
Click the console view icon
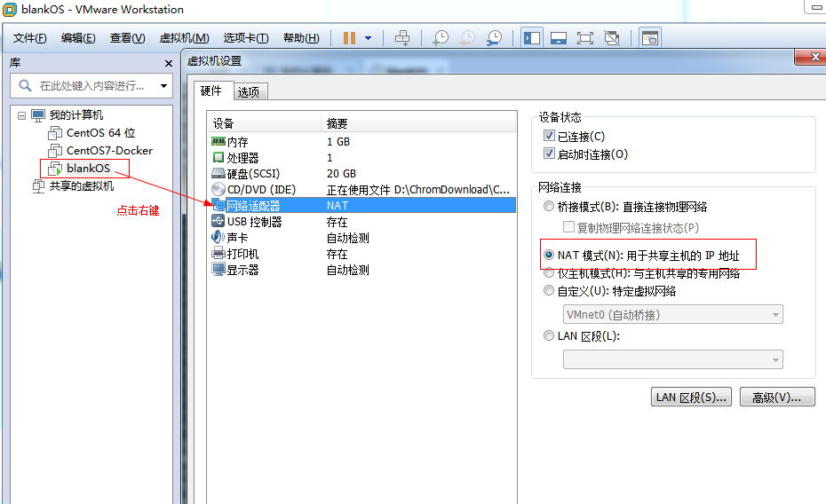pyautogui.click(x=650, y=38)
